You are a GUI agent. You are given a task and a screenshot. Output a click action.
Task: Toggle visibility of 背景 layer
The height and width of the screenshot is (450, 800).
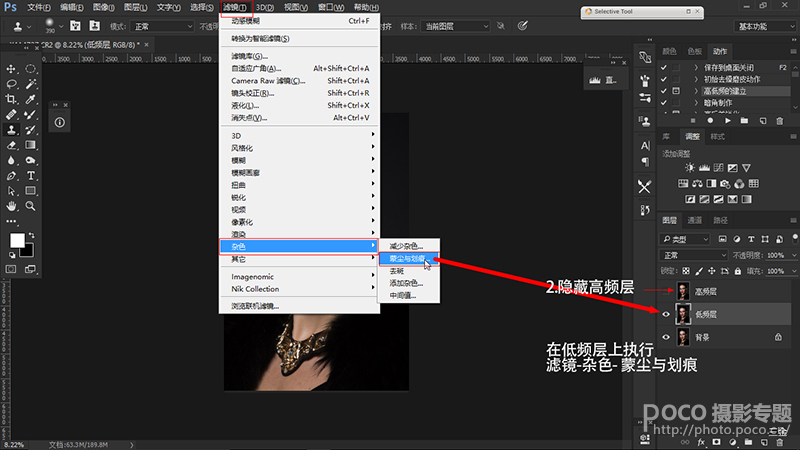(x=667, y=338)
